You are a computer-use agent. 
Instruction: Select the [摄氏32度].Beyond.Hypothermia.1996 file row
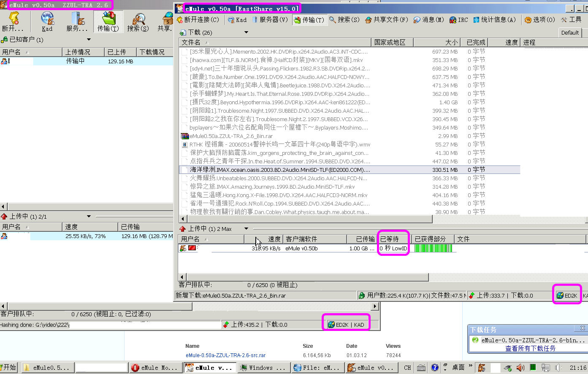350,102
